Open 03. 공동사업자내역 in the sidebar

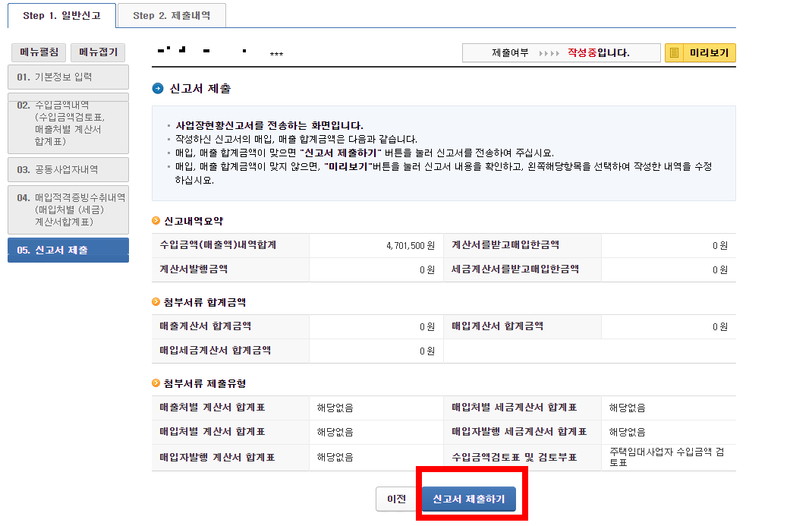68,169
